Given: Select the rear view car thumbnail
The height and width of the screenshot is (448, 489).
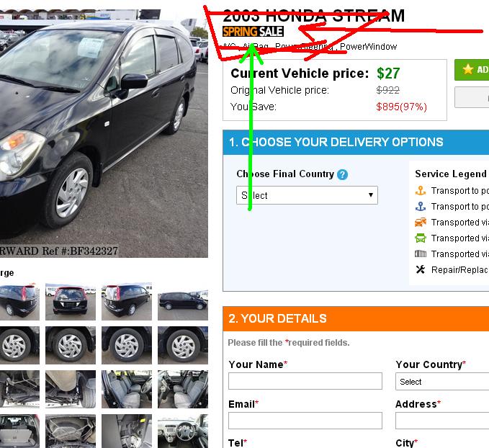Looking at the screenshot, I should tap(71, 302).
